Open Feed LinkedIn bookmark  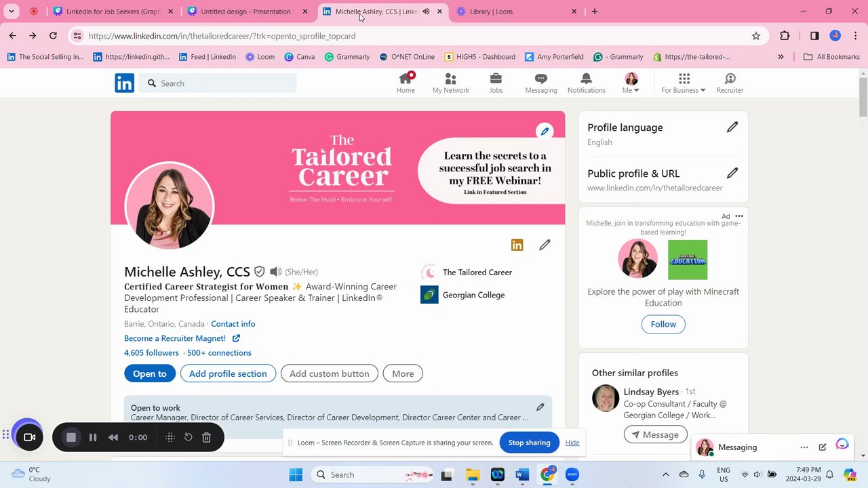[x=207, y=57]
